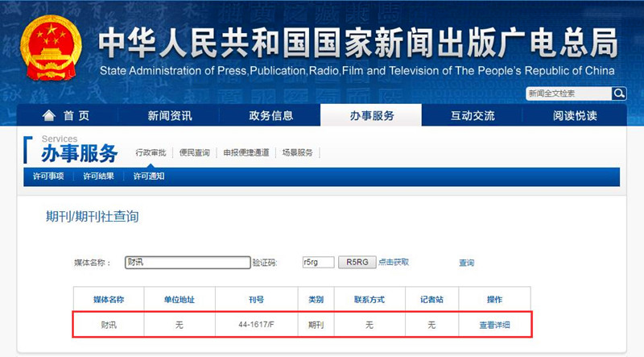
Task: Click the search magnifier icon
Action: click(x=618, y=93)
